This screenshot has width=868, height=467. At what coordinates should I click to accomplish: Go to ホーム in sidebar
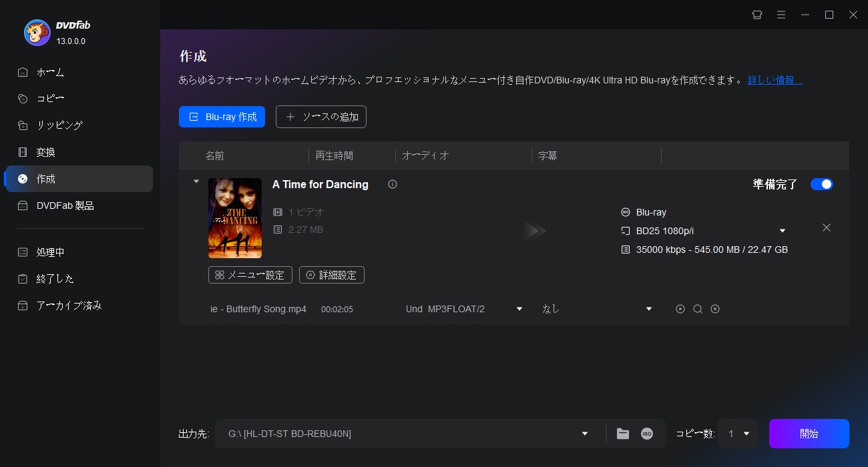pos(79,72)
